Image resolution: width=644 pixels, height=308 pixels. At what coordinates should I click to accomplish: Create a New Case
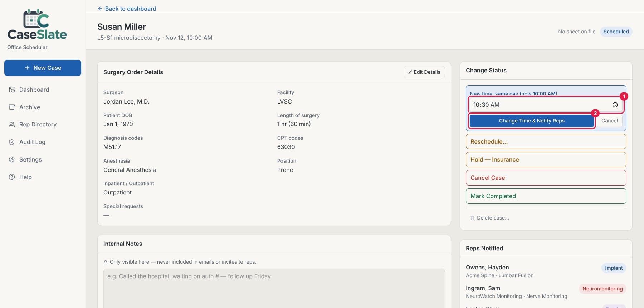(x=43, y=68)
